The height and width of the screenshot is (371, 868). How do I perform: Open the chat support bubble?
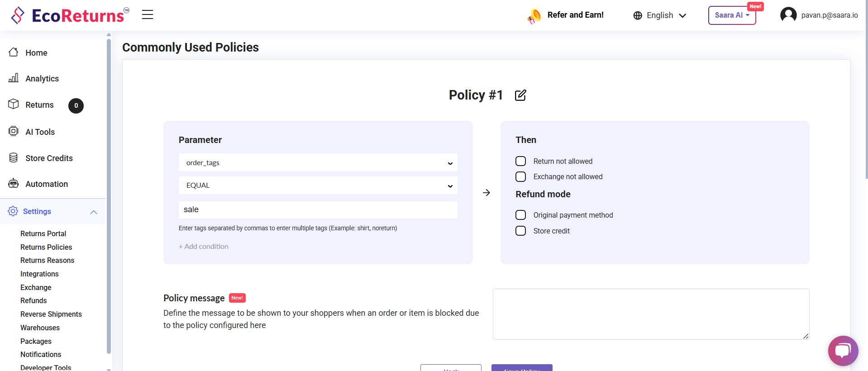point(843,351)
